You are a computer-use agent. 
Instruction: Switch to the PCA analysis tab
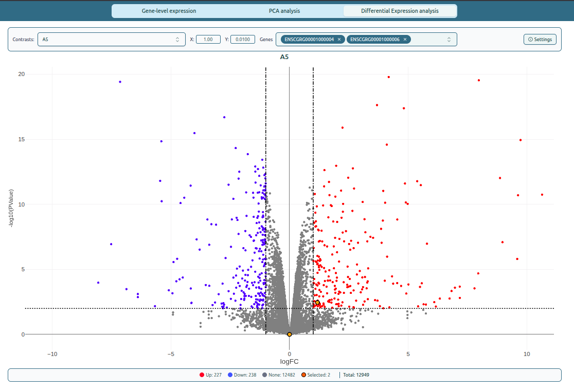[x=284, y=11]
